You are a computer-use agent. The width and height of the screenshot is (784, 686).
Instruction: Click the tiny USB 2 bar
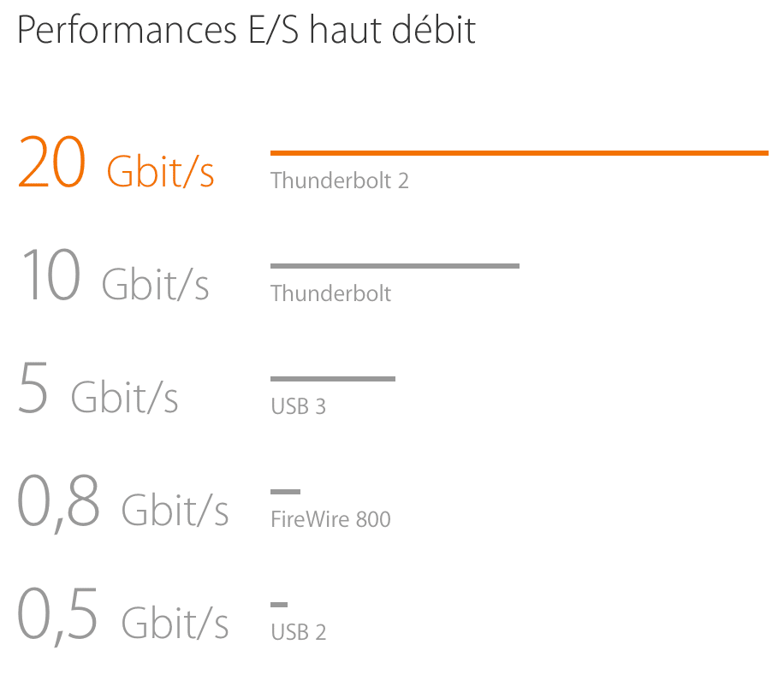coord(279,605)
